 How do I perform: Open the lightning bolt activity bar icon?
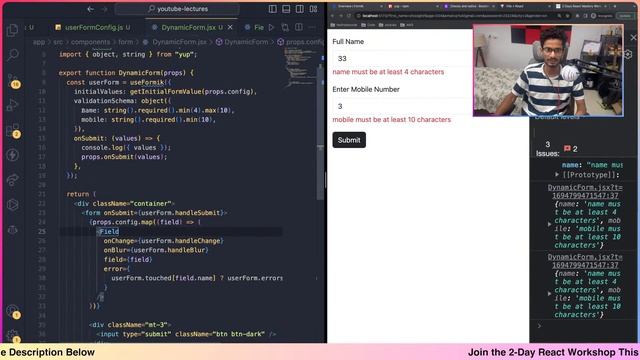coord(13,155)
